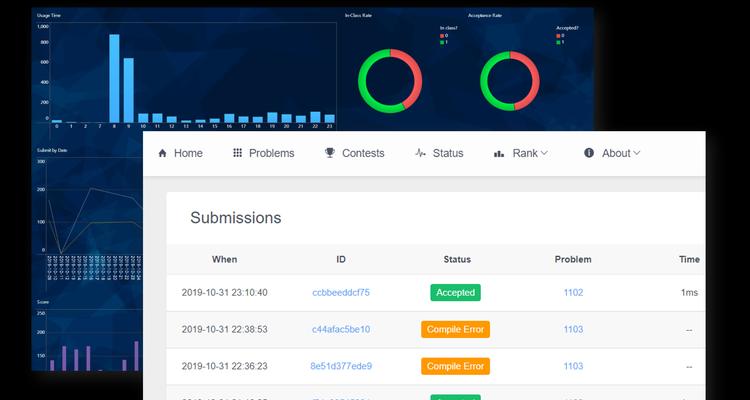
Task: Click the Score chart title
Action: [43, 302]
